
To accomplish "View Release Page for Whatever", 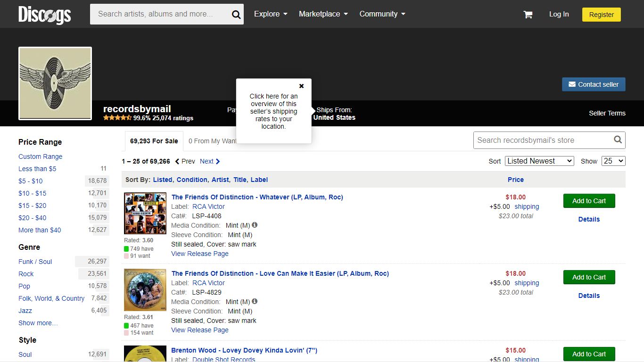I will click(200, 254).
